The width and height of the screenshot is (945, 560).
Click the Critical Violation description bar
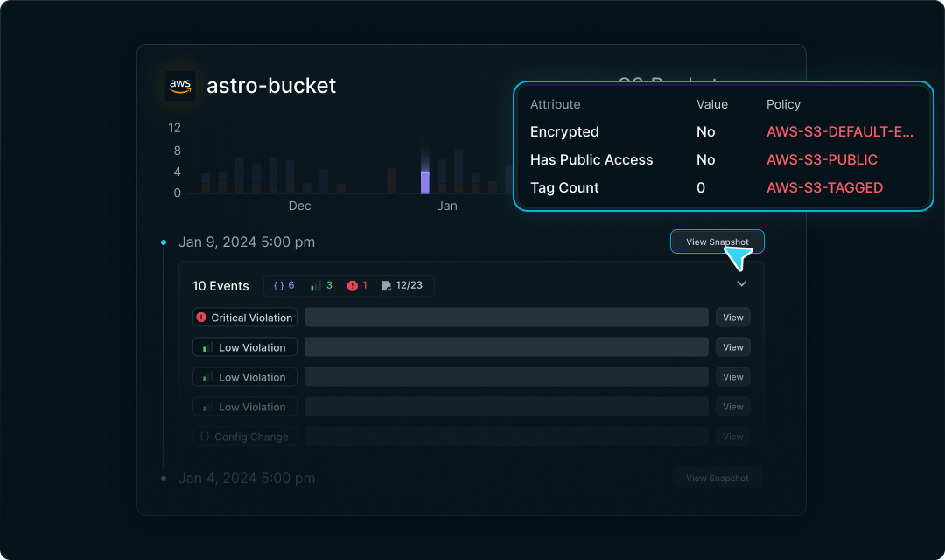click(507, 318)
